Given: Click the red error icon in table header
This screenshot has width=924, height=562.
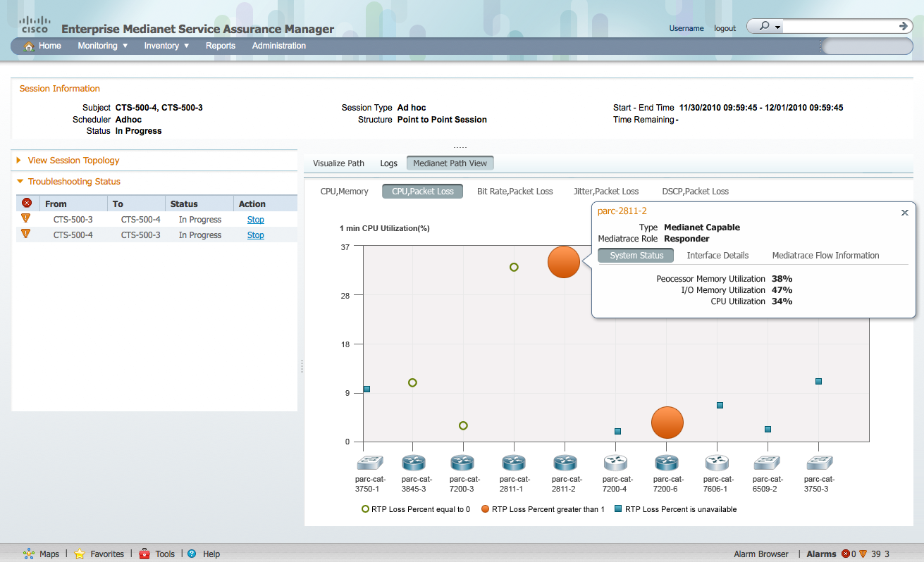Looking at the screenshot, I should 27,203.
